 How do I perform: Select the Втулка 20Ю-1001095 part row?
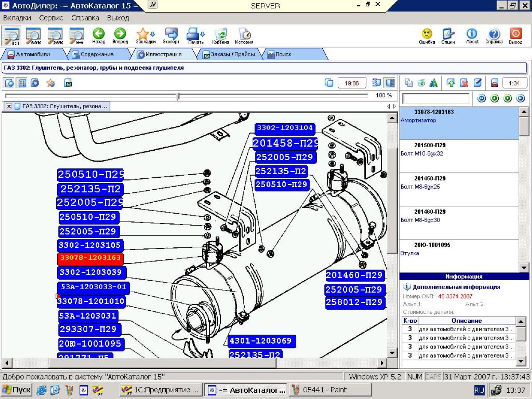click(459, 256)
